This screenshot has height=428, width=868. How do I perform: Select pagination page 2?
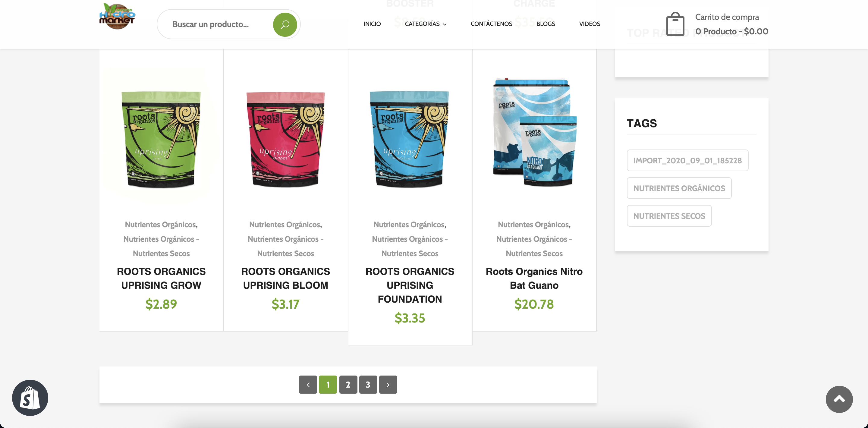click(348, 385)
